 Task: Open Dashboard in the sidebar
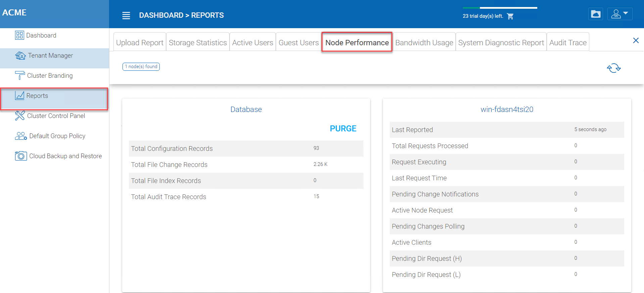(x=54, y=35)
